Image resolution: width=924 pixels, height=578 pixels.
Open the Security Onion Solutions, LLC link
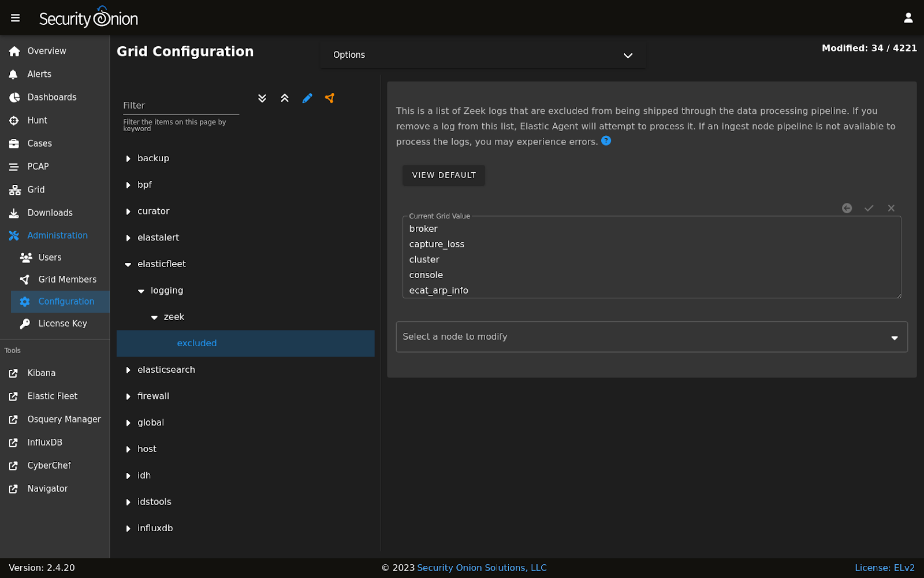(482, 568)
